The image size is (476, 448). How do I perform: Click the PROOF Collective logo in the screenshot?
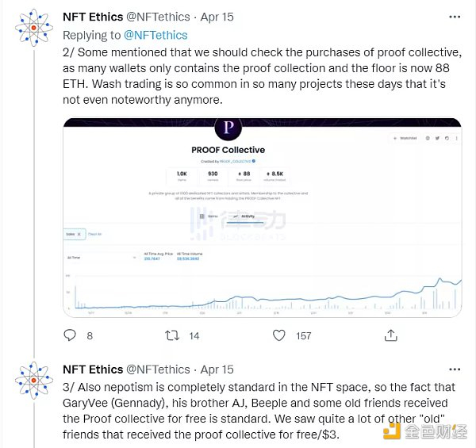coord(229,128)
